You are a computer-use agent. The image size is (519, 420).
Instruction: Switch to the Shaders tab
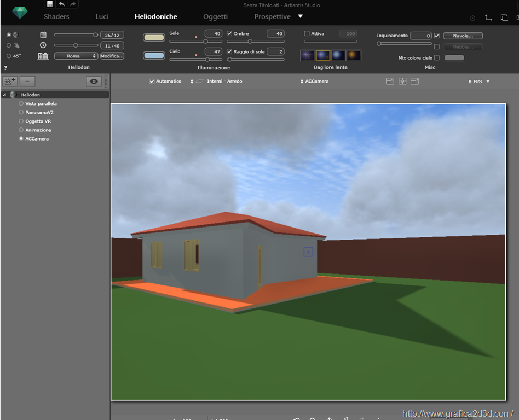pos(56,17)
